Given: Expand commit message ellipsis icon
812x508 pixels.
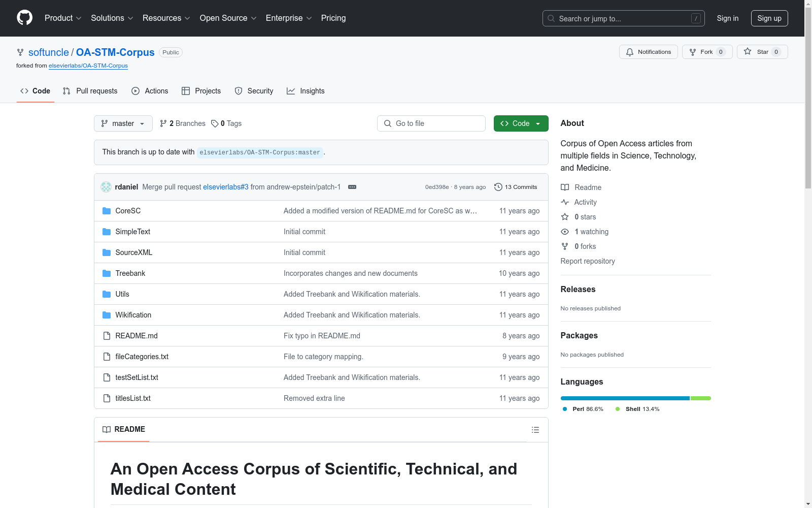Looking at the screenshot, I should [x=352, y=187].
